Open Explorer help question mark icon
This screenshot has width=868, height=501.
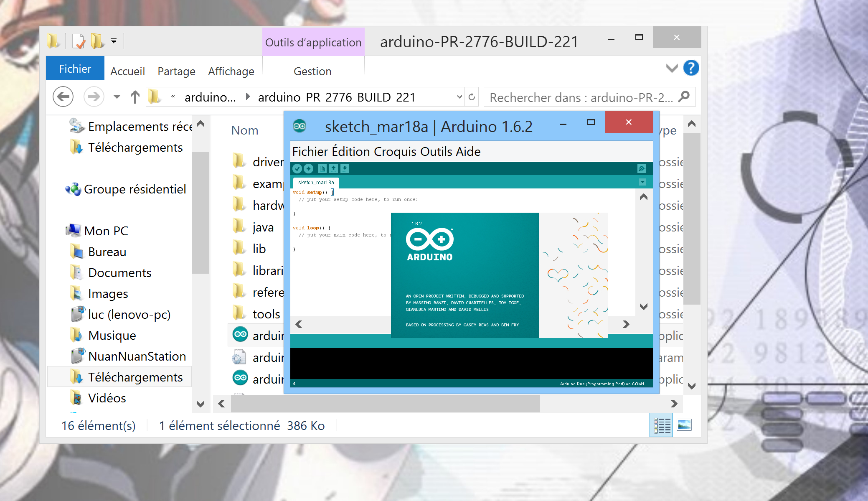pyautogui.click(x=691, y=68)
